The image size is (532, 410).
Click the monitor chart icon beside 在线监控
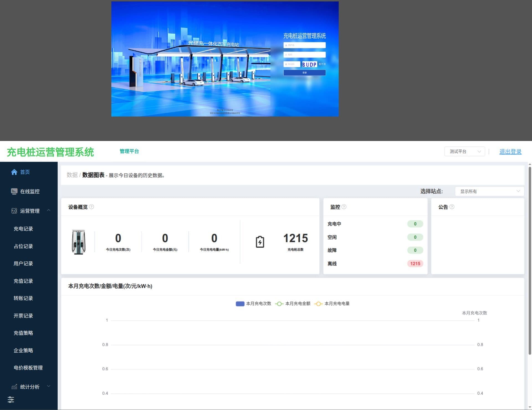pyautogui.click(x=14, y=191)
